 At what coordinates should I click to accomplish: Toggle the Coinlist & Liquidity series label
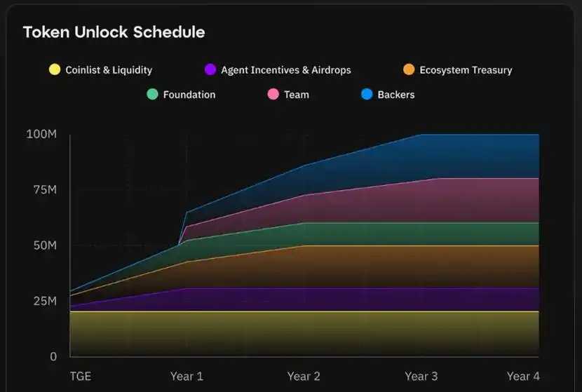pos(109,70)
